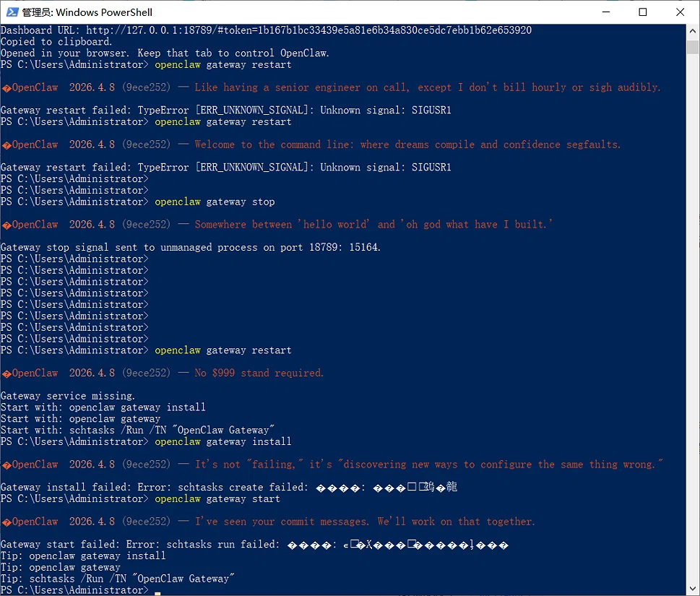Close the PowerShell window
This screenshot has width=700, height=596.
680,12
